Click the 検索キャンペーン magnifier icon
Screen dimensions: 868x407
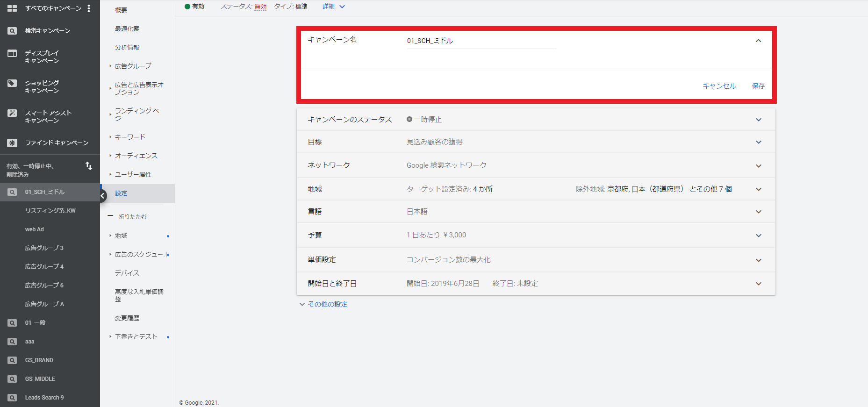point(12,31)
